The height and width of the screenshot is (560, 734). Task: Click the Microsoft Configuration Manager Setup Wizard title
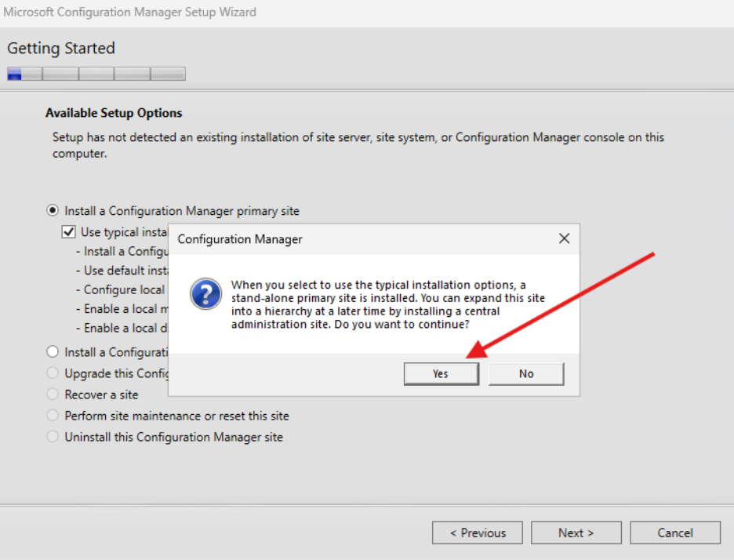tap(130, 12)
